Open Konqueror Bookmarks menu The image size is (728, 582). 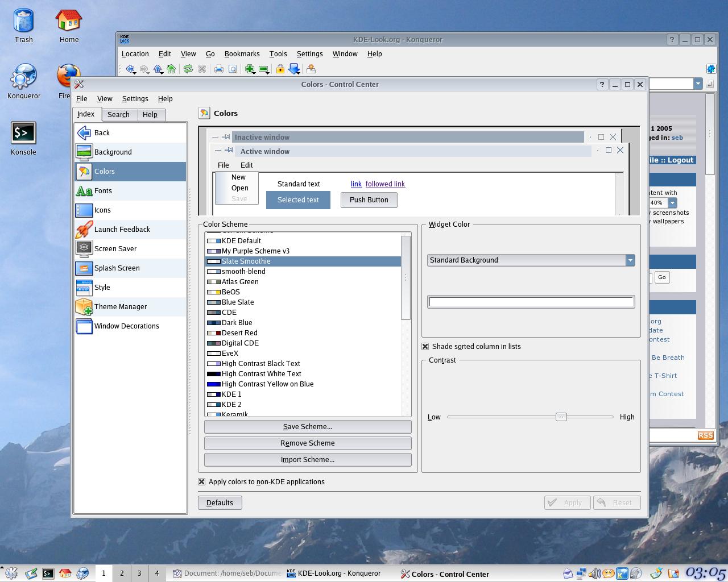pyautogui.click(x=242, y=54)
